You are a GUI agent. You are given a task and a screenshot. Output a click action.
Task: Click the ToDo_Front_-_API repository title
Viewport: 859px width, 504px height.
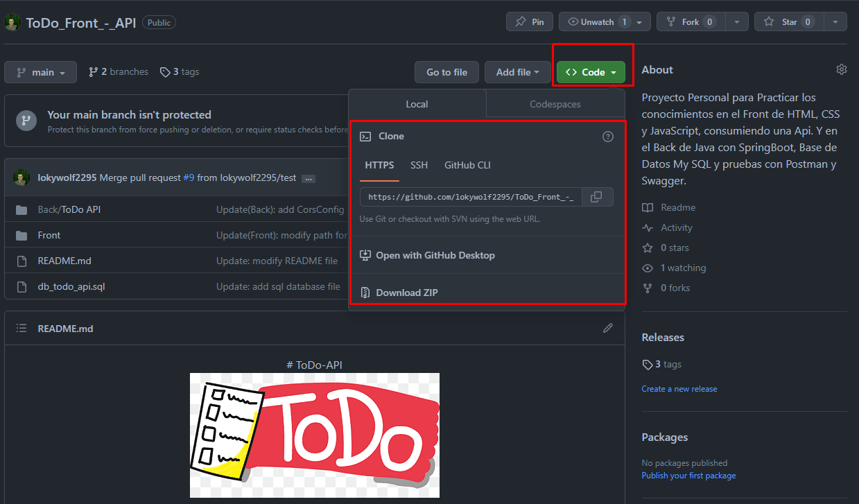point(81,22)
